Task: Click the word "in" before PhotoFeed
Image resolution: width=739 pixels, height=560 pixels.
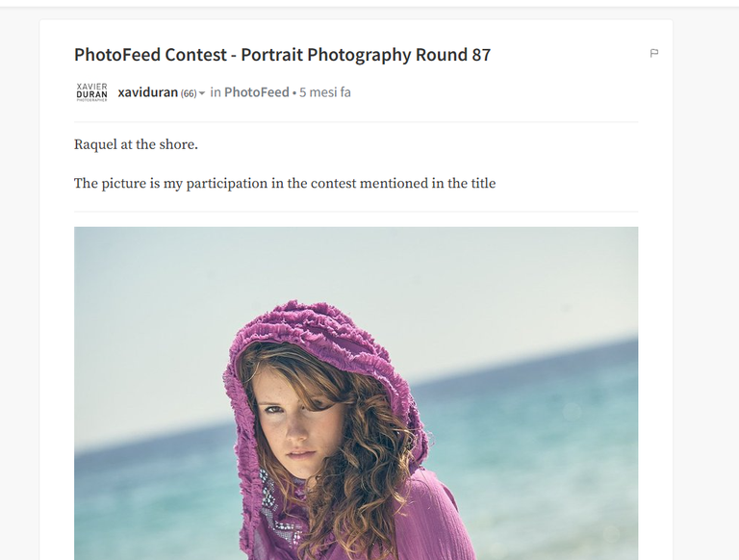Action: tap(216, 92)
